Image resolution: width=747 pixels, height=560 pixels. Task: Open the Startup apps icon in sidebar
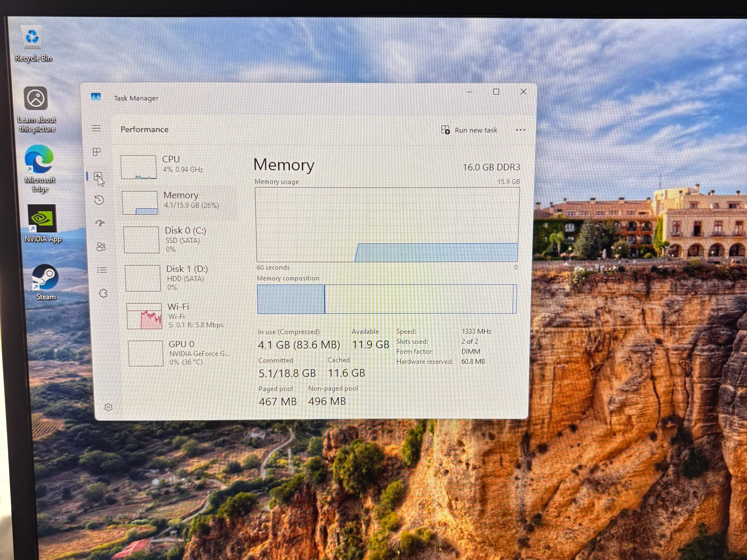coord(100,223)
